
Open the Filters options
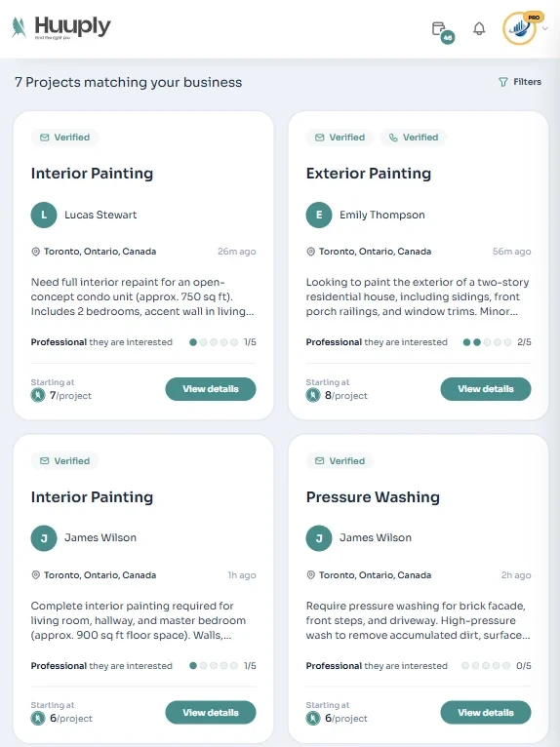[519, 82]
